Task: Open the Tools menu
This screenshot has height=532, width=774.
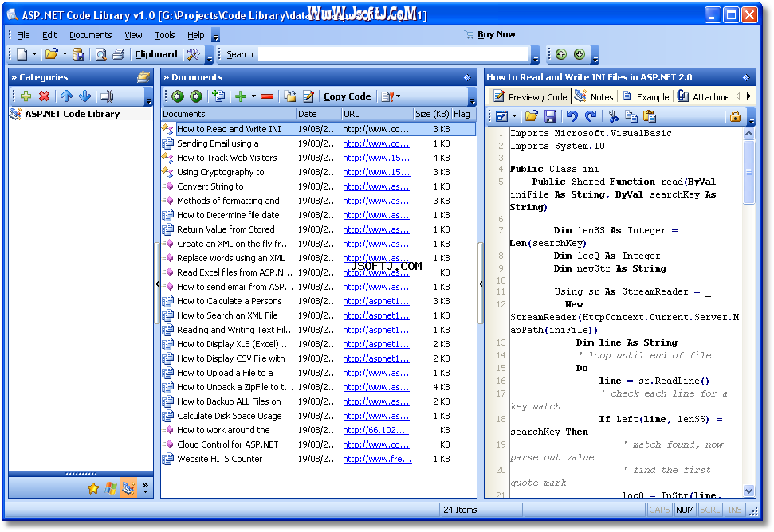Action: tap(165, 35)
